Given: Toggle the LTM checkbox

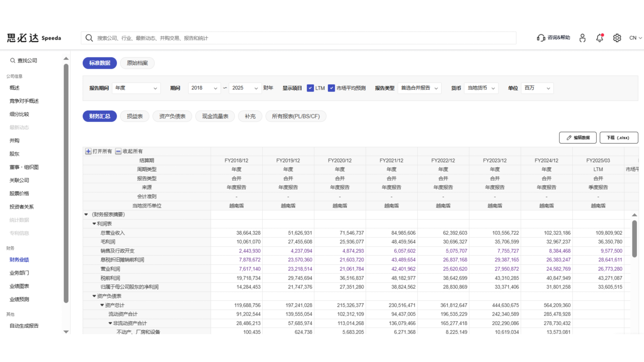Looking at the screenshot, I should [x=310, y=88].
